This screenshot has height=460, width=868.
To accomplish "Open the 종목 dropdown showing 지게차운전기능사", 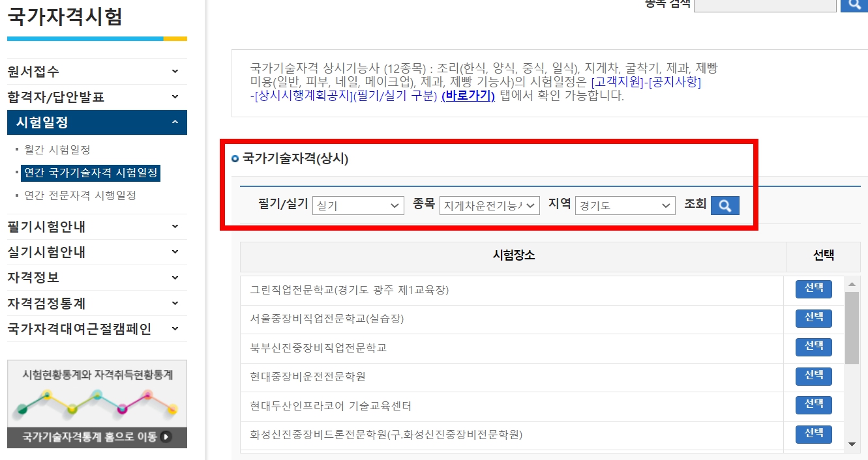I will [x=489, y=205].
